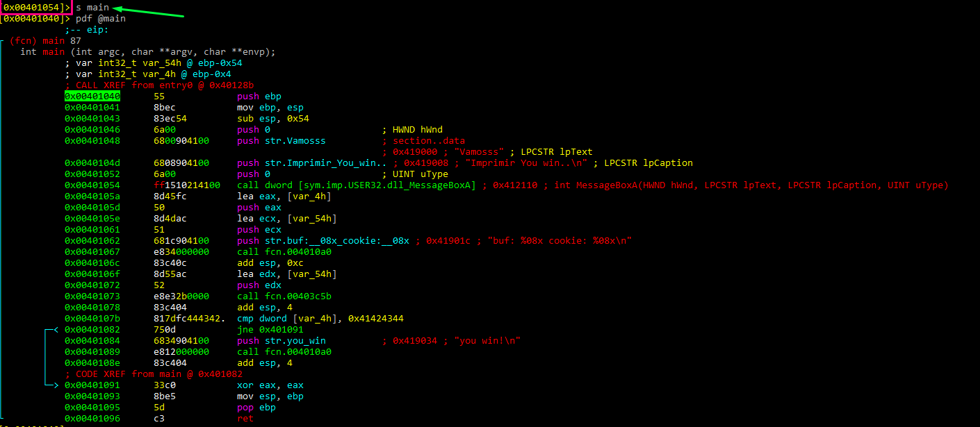The width and height of the screenshot is (980, 427).
Task: Click the 'push str.Vamosss' instruction
Action: (281, 140)
